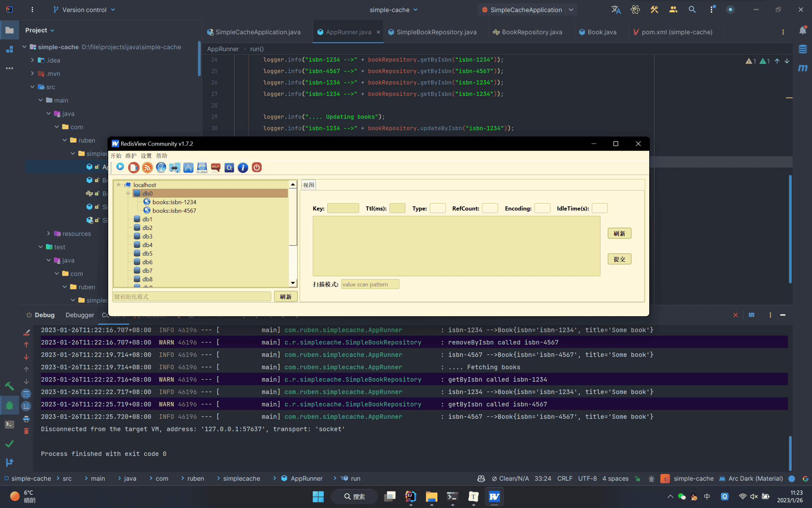Expand the resources folder in project tree
Screen dimensions: 812x508
[49, 234]
